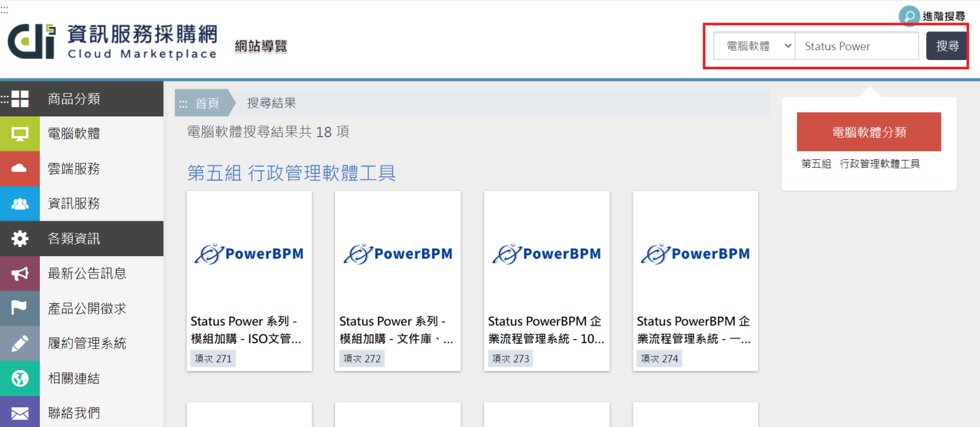The height and width of the screenshot is (427, 980).
Task: Click the 項次 273 label
Action: click(x=511, y=358)
